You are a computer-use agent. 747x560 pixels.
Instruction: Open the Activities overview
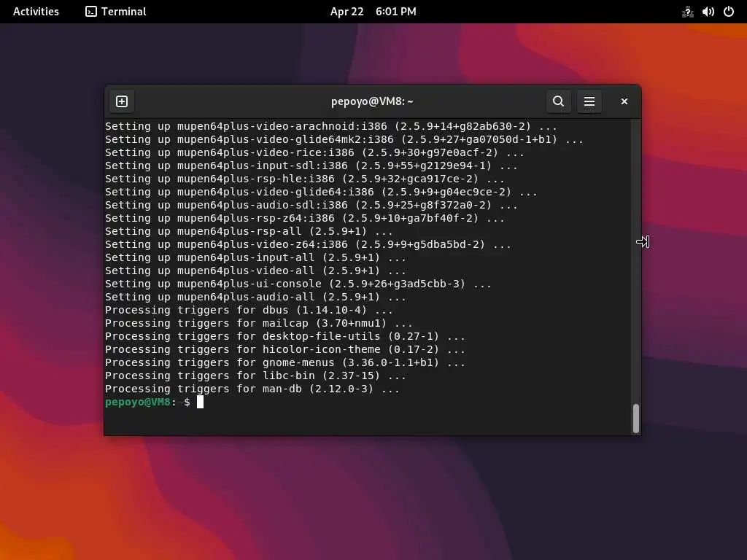pos(36,12)
